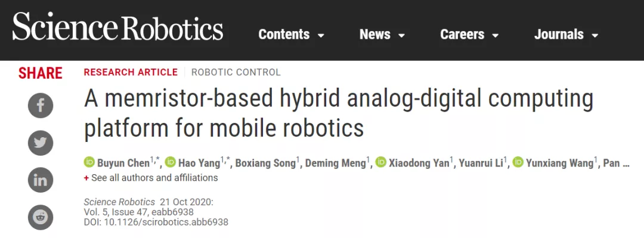
Task: Open author Boxiang Song's name
Action: (265, 163)
